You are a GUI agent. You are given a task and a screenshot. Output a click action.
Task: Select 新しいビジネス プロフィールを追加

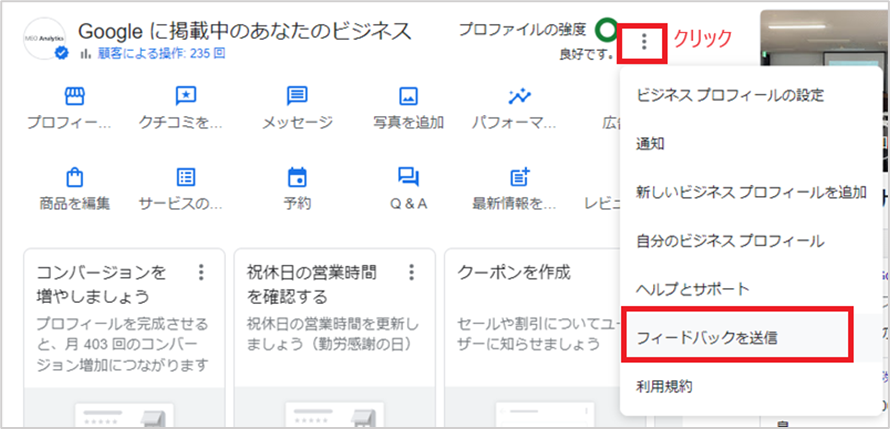point(752,192)
